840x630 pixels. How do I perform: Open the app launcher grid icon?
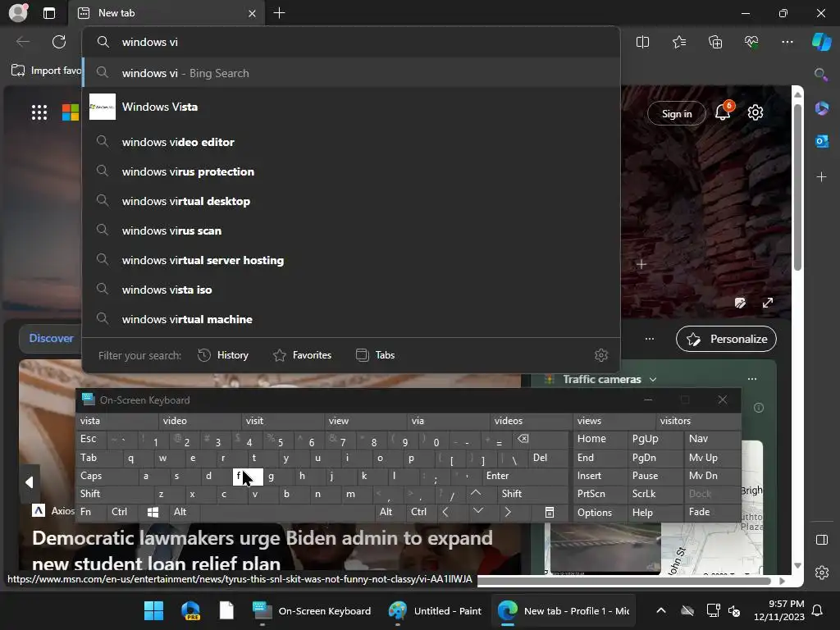(x=39, y=112)
